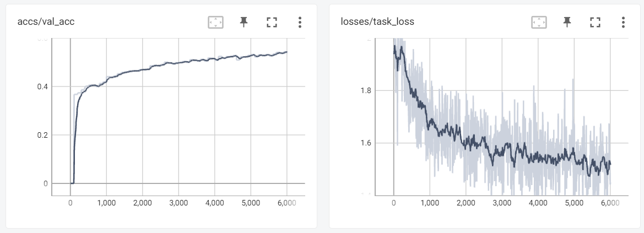644x233 pixels.
Task: Click the 1.8 y-axis label in task_loss chart
Action: click(365, 90)
